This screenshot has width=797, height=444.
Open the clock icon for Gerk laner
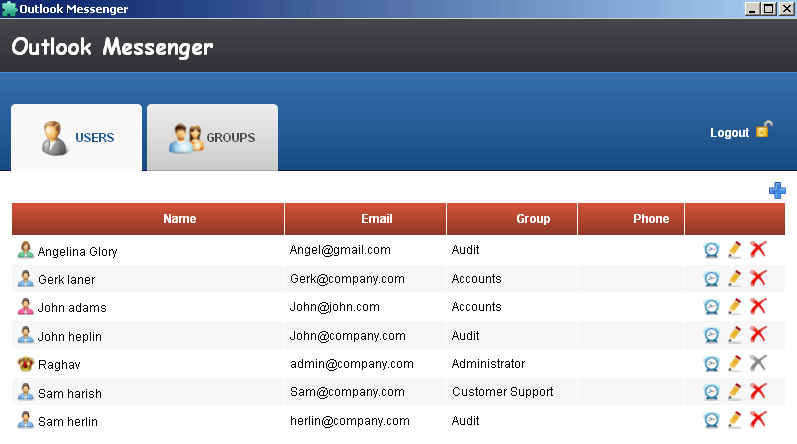[711, 278]
